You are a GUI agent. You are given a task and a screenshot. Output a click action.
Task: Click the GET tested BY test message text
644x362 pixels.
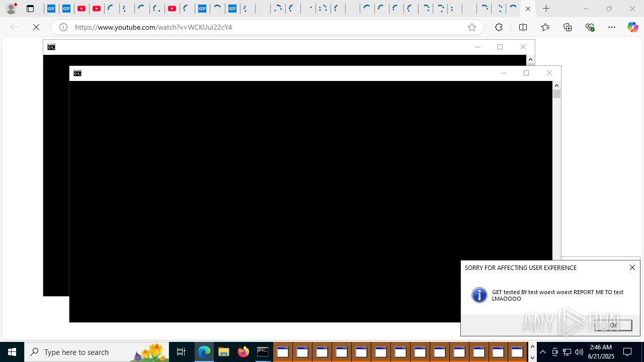557,295
